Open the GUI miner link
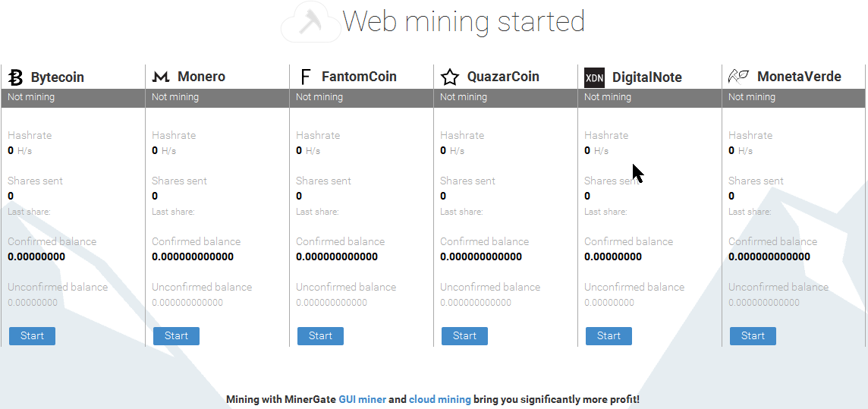 coord(363,399)
